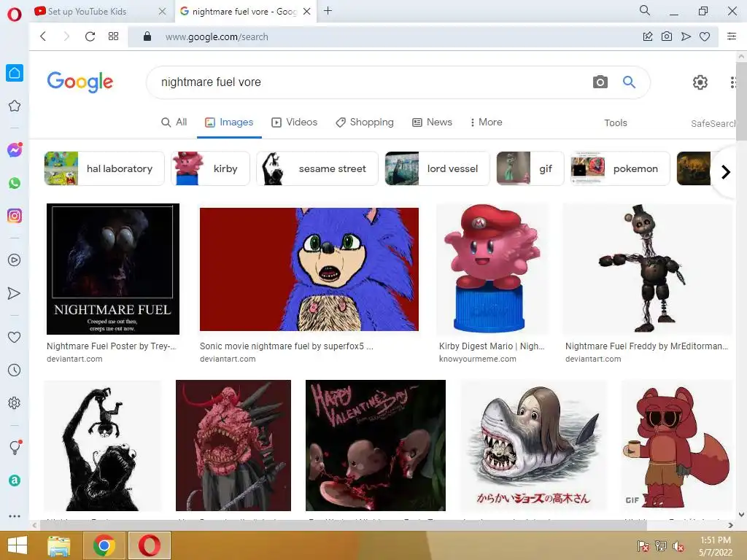Search by image using Google camera icon
The height and width of the screenshot is (560, 747).
(x=600, y=82)
